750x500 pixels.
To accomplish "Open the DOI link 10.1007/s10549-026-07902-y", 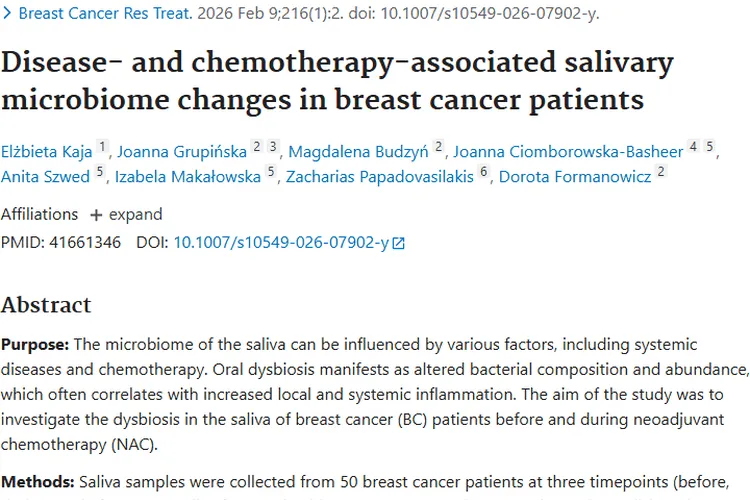I will (x=281, y=242).
